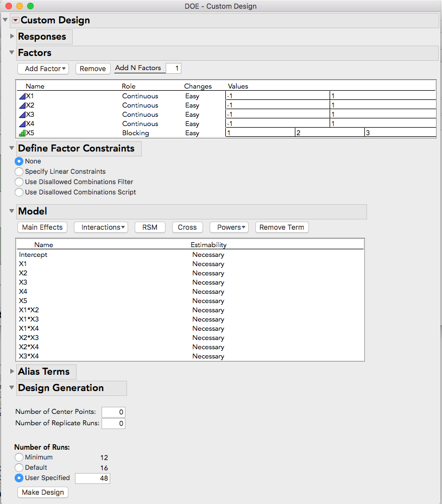The image size is (442, 504).
Task: Click the red triangle menu beside Custom Design
Action: click(x=15, y=20)
